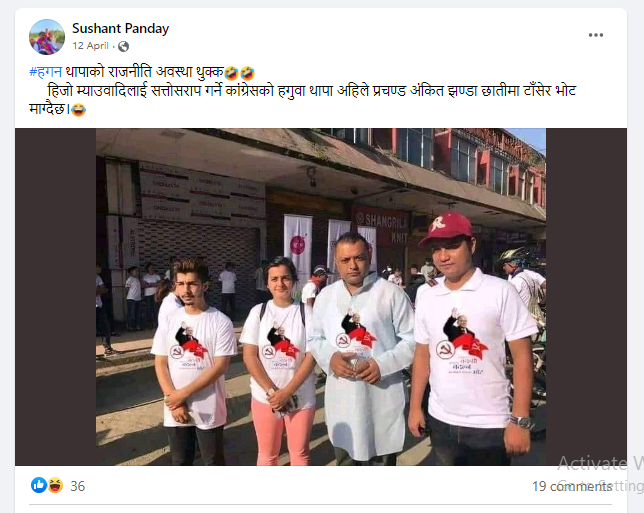Show who reacted via the 36 count
The image size is (644, 513).
point(78,486)
